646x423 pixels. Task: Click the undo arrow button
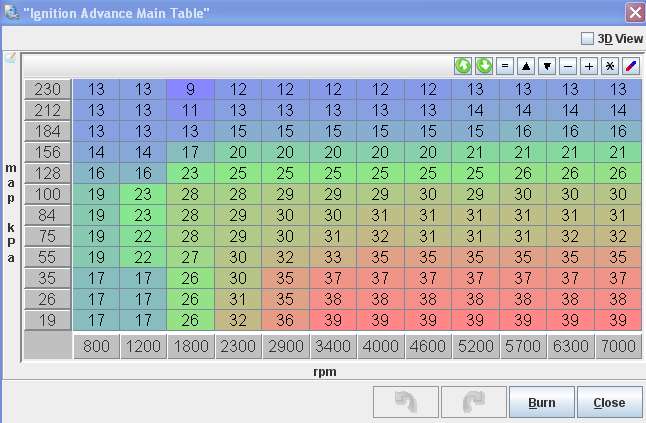[406, 402]
